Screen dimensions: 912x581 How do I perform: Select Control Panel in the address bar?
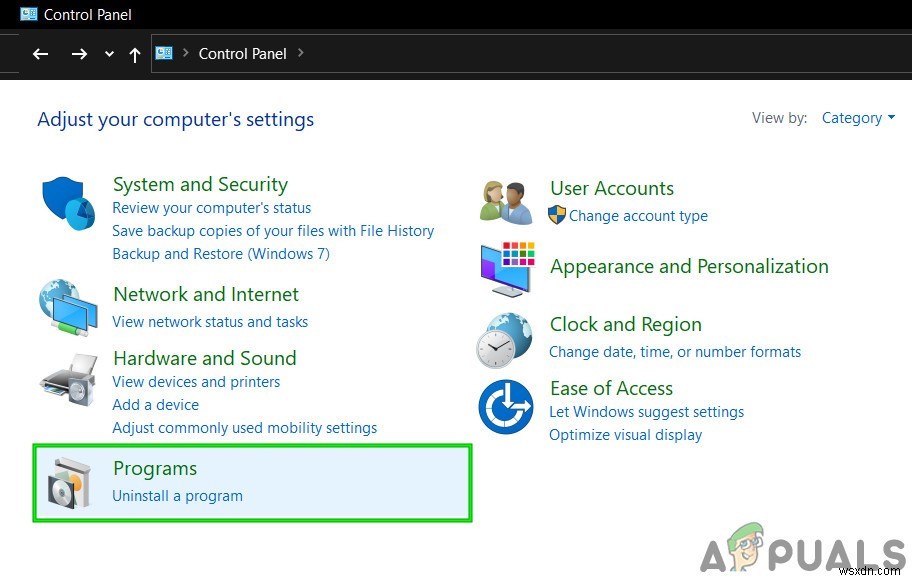242,54
